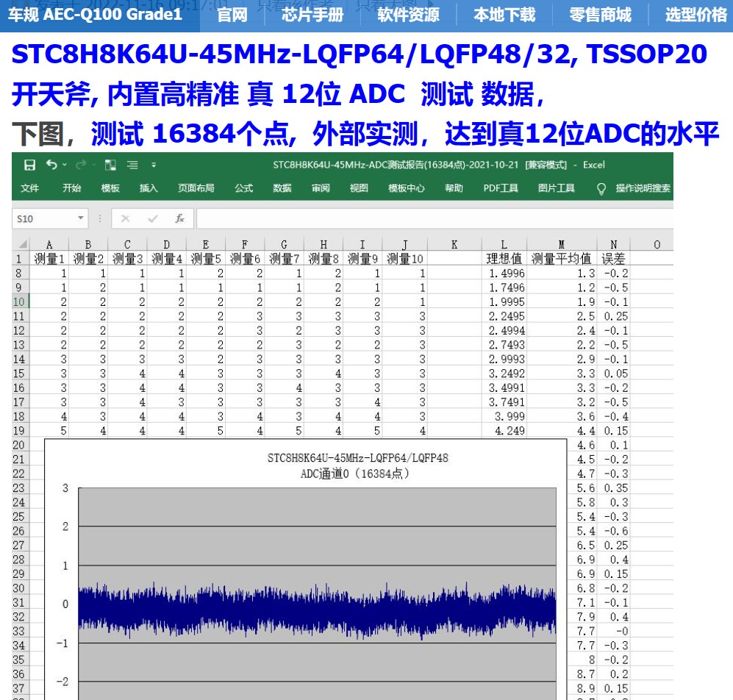733x700 pixels.
Task: Click the 操作说明搜索 search box
Action: (643, 188)
